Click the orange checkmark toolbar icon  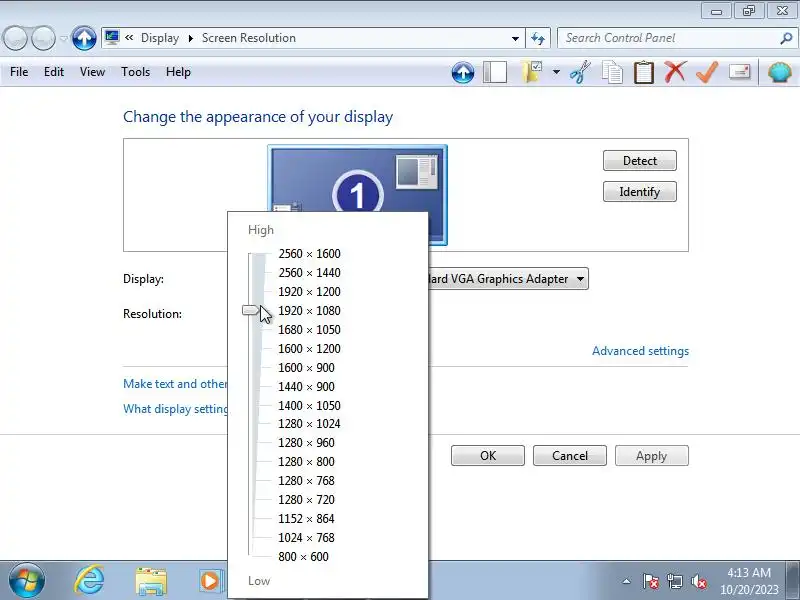(x=707, y=72)
